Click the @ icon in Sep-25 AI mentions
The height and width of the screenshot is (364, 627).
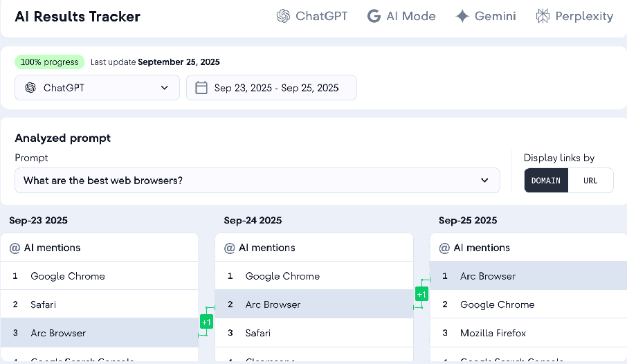[x=444, y=248]
